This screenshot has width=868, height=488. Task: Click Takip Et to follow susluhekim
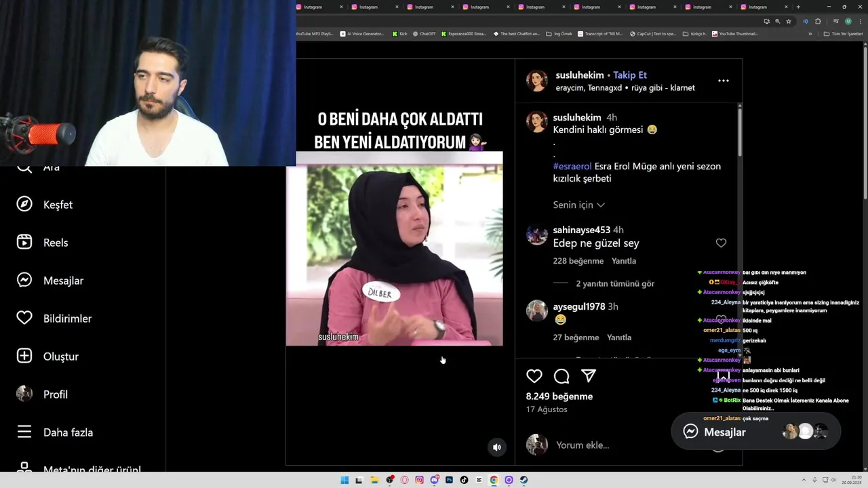pyautogui.click(x=630, y=75)
